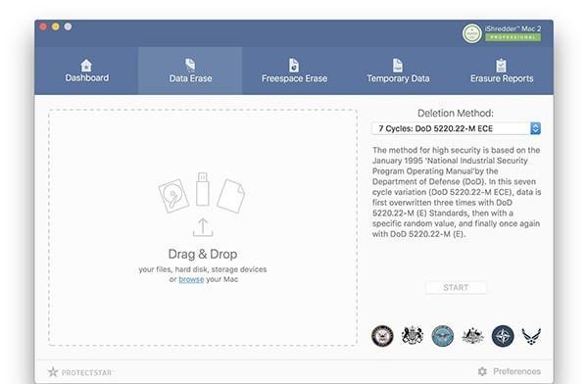Screen dimensions: 588x384
Task: Click the hard disk icon in the drop zone
Action: click(173, 196)
